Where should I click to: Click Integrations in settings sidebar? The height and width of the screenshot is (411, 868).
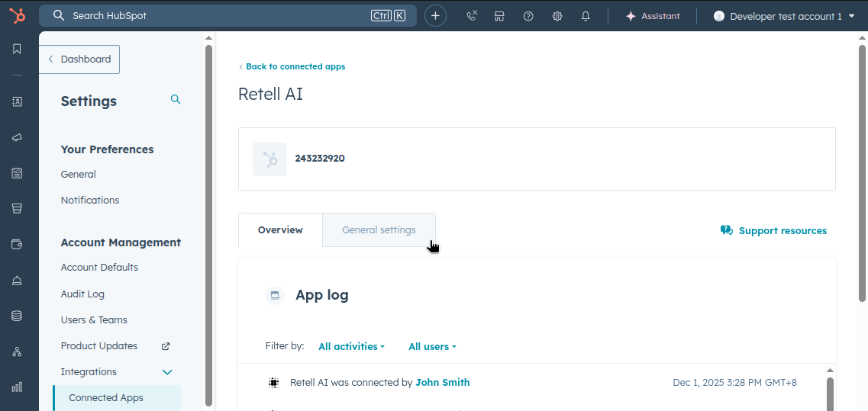[89, 372]
